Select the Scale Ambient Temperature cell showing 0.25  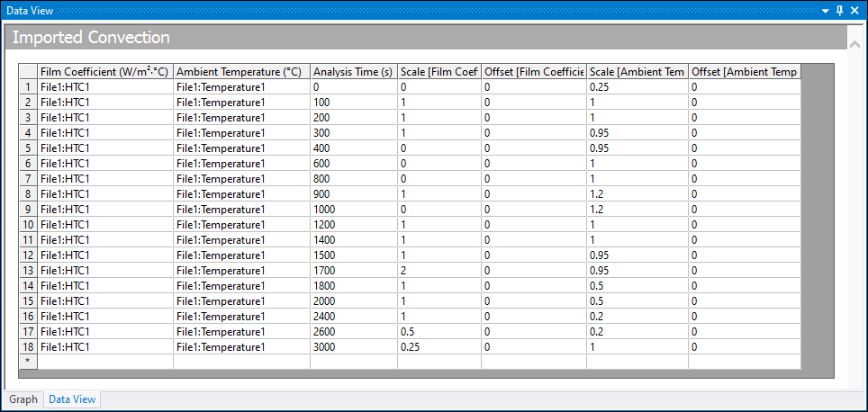pyautogui.click(x=637, y=87)
